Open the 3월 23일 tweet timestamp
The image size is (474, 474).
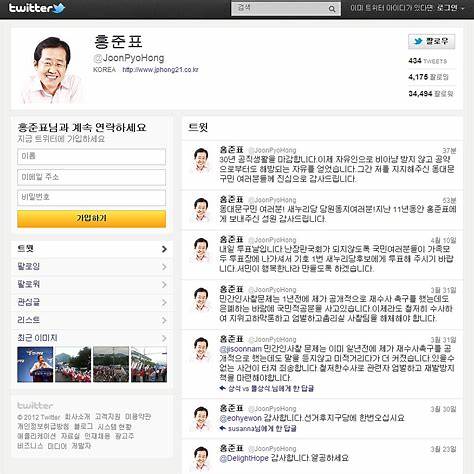point(443,449)
